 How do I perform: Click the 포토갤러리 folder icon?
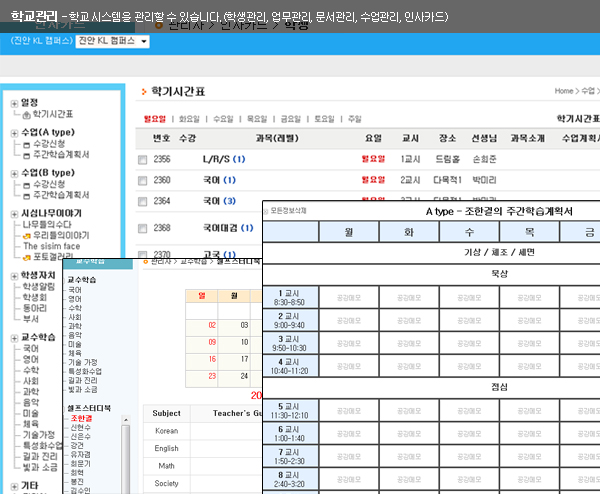tap(26, 256)
